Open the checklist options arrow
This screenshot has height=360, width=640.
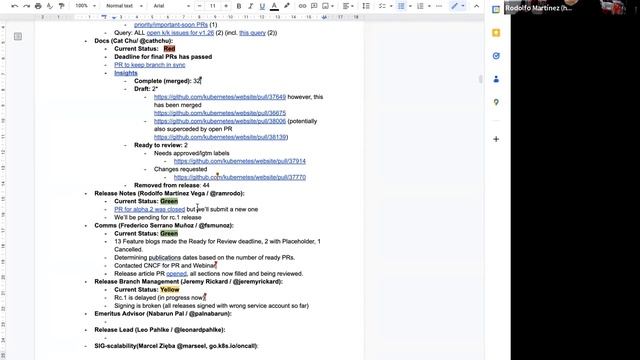point(391,6)
